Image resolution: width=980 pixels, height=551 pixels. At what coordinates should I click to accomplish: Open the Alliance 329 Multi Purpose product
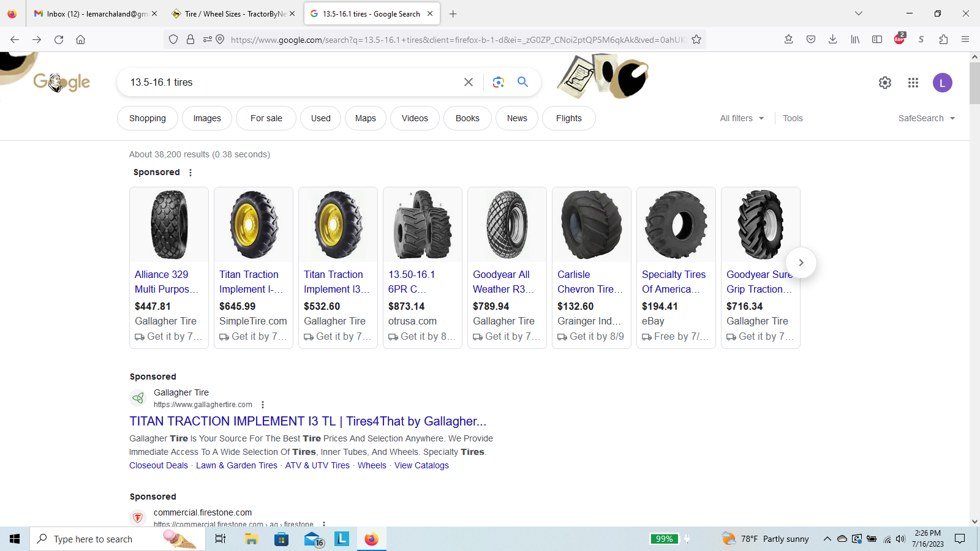point(167,282)
